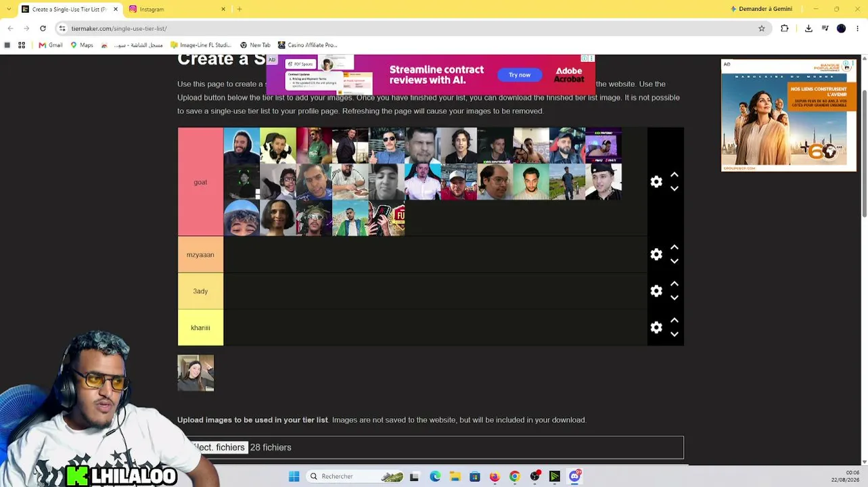Screen dimensions: 868x487
Task: Open settings gear for the goat tier
Action: tap(656, 182)
